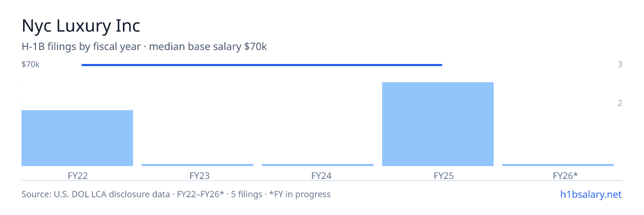This screenshot has width=644, height=215.
Task: Click the right end of salary line
Action: pos(441,65)
